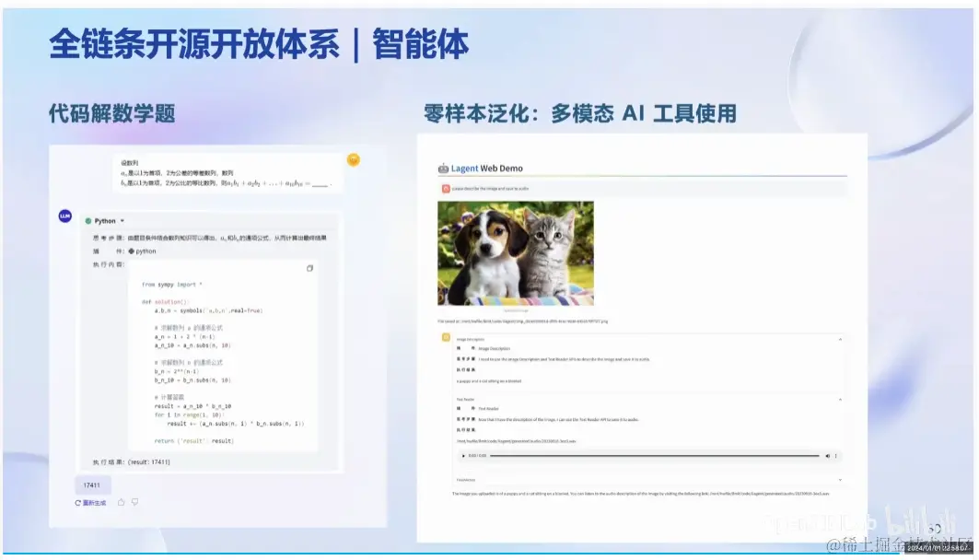
Task: Collapse the Image Description section chevron
Action: (x=840, y=340)
